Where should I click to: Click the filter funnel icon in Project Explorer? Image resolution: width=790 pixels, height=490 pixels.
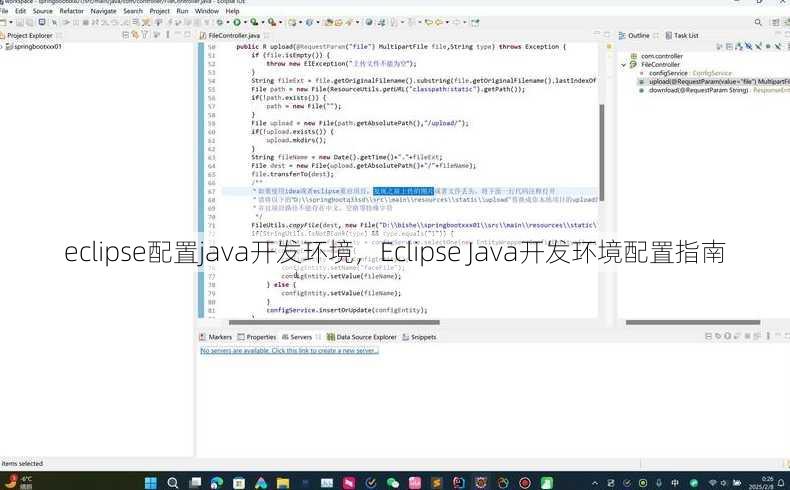(144, 35)
